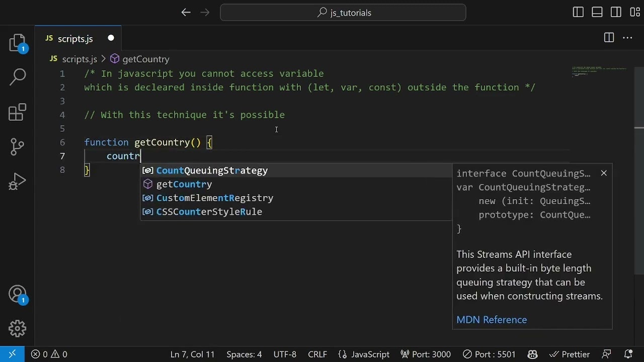Image resolution: width=644 pixels, height=362 pixels.
Task: Open the Search view icon
Action: click(x=18, y=77)
